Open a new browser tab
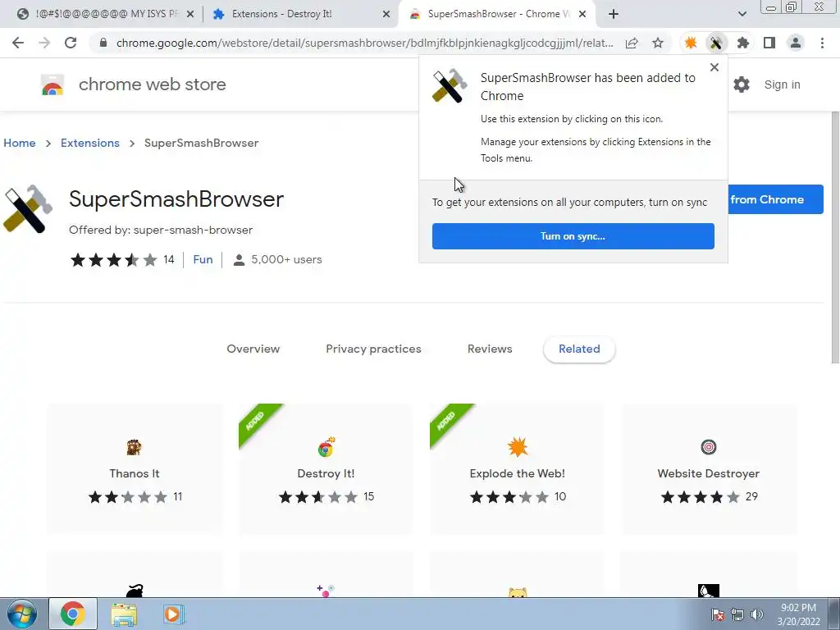This screenshot has height=630, width=840. tap(614, 14)
